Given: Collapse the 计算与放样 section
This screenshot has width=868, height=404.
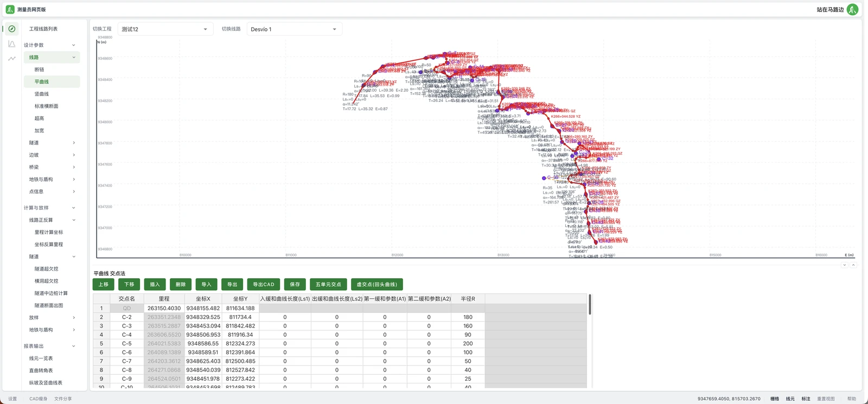Looking at the screenshot, I should click(x=74, y=208).
